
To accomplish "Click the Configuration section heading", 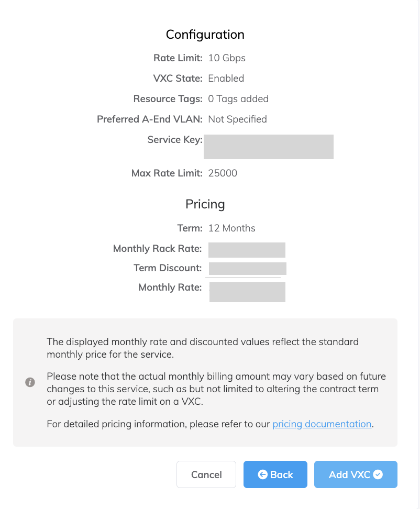I will click(x=205, y=34).
